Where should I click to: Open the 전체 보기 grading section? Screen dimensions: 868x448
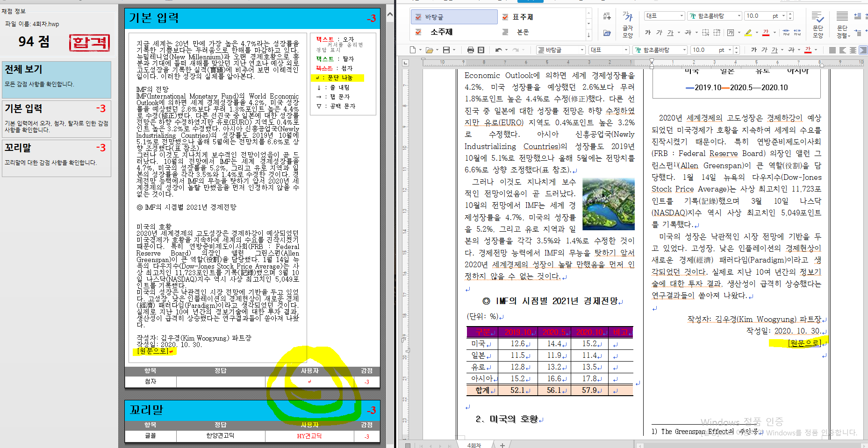tap(57, 79)
